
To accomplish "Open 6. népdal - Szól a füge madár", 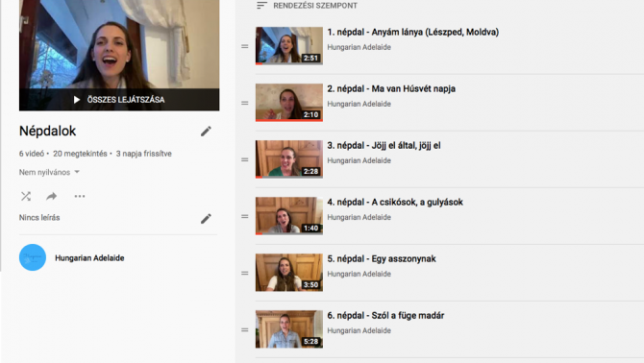I will pos(385,315).
